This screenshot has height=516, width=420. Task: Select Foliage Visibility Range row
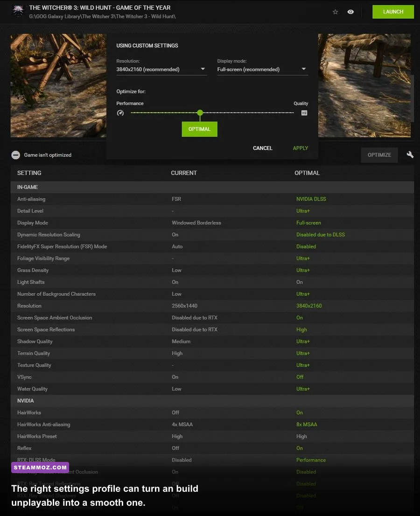[212, 258]
